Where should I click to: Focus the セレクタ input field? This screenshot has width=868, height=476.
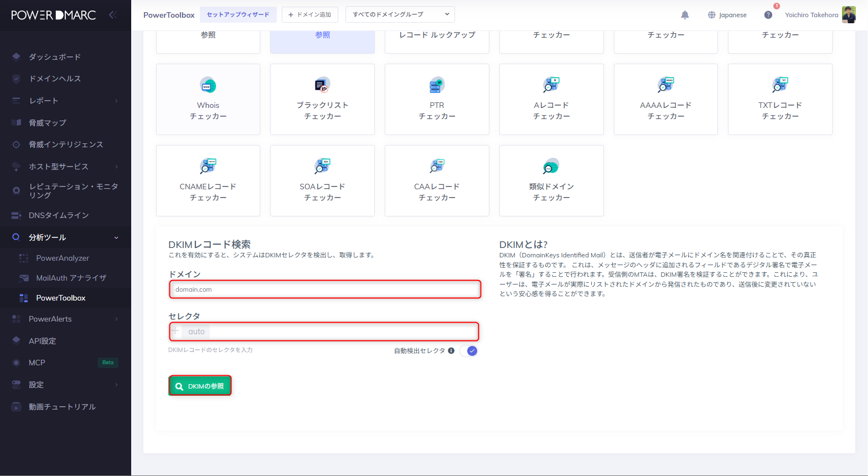point(324,332)
